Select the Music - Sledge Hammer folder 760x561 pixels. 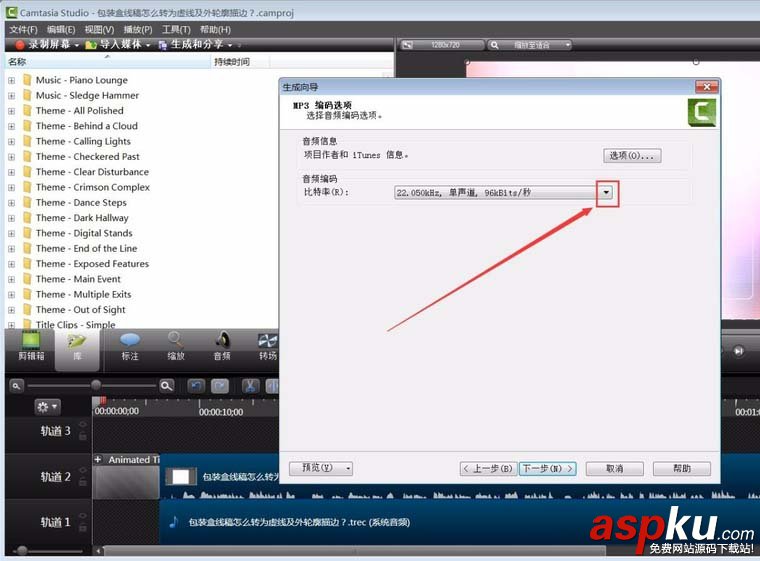(x=87, y=96)
